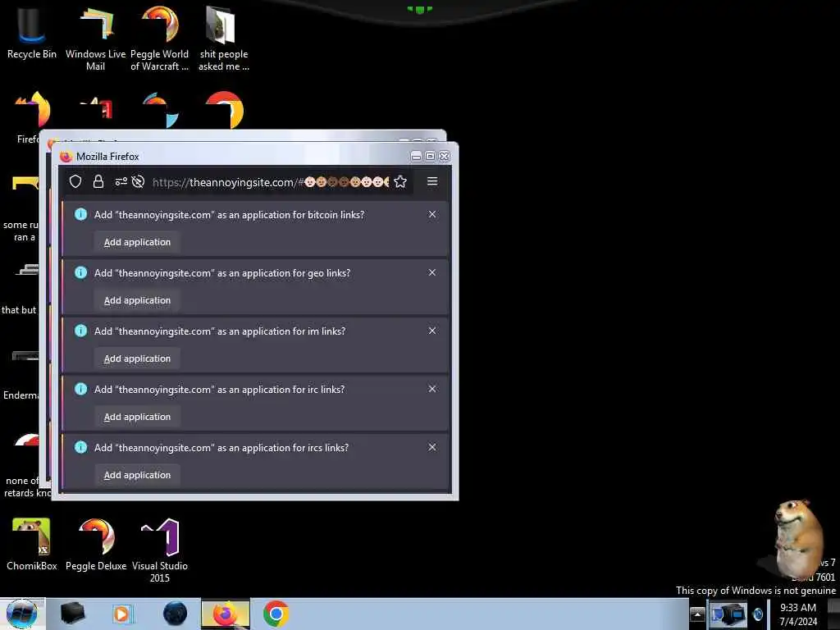
Task: Click the network tray icon
Action: 728,614
